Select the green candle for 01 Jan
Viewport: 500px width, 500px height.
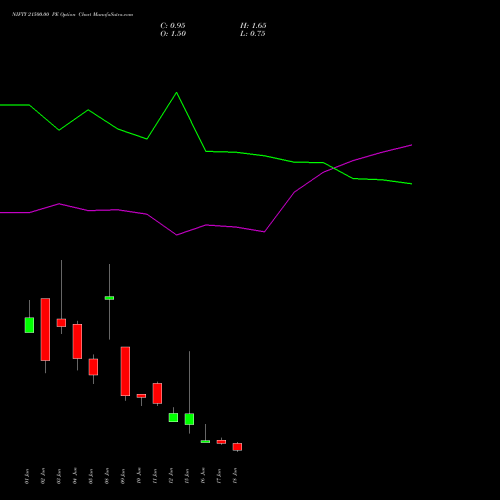coord(29,325)
